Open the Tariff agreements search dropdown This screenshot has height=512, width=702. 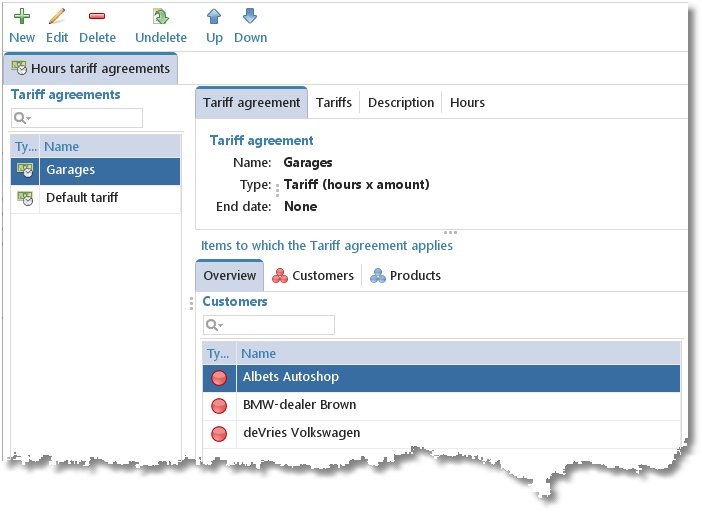(20, 118)
